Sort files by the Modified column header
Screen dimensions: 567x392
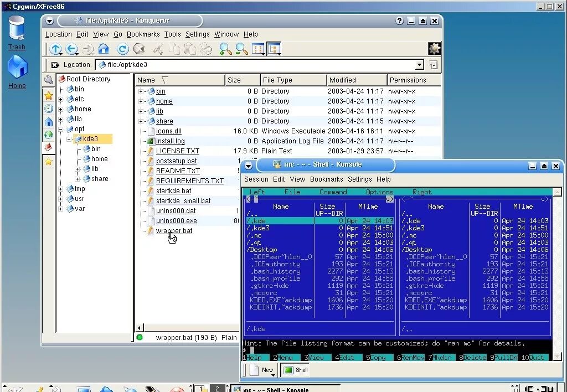[x=357, y=80]
